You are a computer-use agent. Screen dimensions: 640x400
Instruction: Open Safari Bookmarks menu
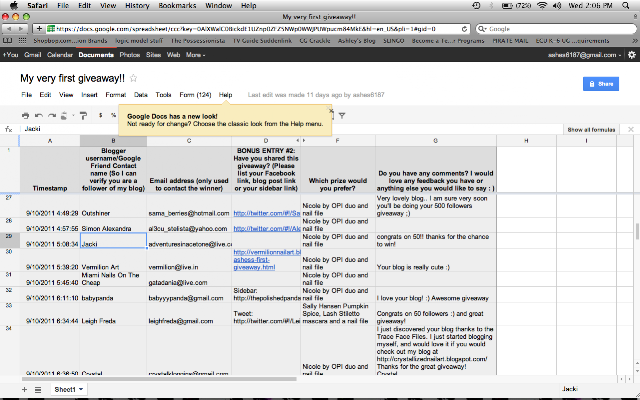177,6
